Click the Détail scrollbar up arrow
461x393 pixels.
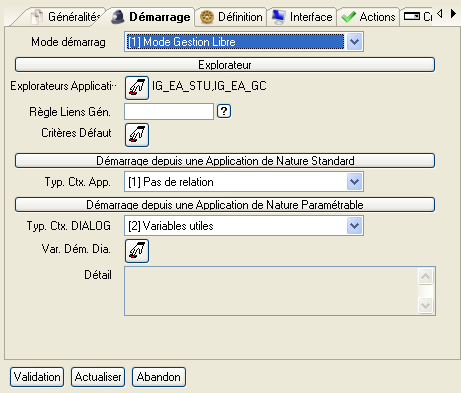click(x=426, y=276)
